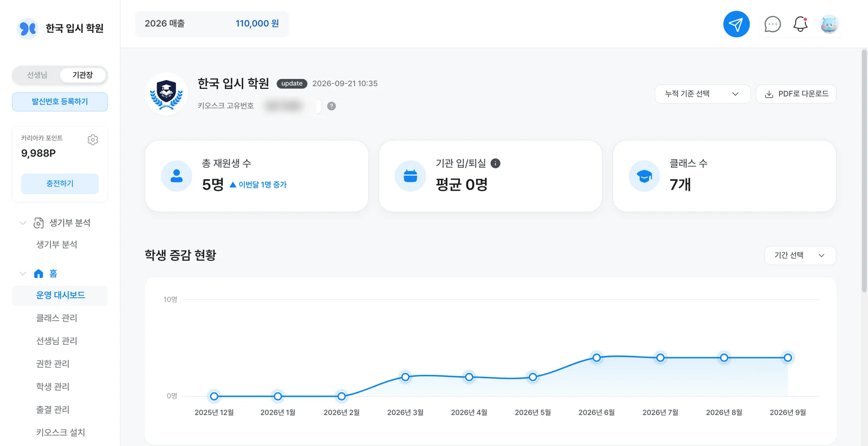
Task: Click the student person icon in 총 재원생 수 card
Action: click(177, 176)
